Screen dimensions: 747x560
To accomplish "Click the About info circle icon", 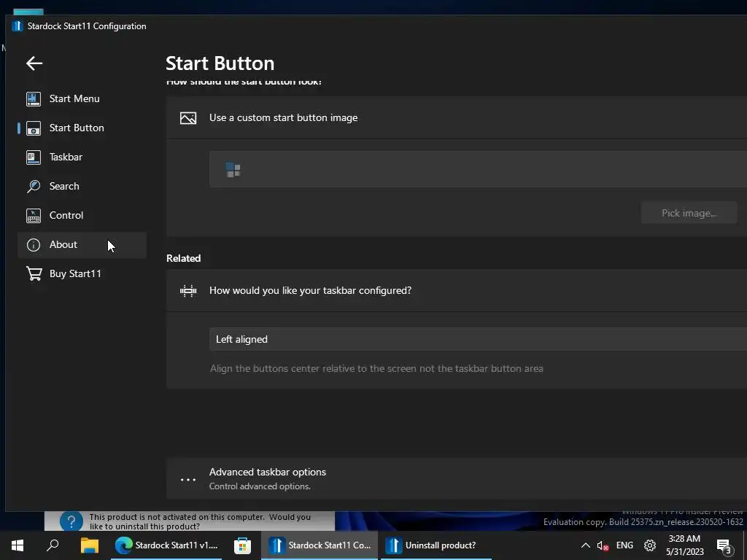I will point(34,245).
